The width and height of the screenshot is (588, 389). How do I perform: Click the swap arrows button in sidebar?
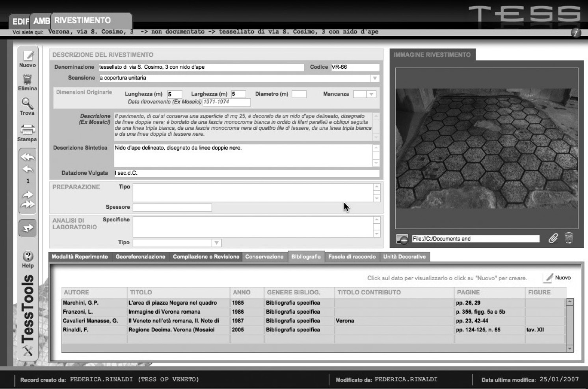click(28, 228)
